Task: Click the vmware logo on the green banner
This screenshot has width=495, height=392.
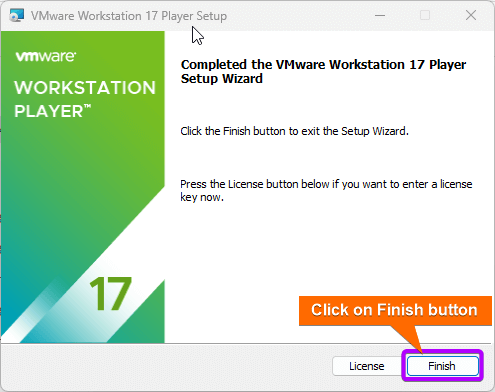Action: point(46,56)
